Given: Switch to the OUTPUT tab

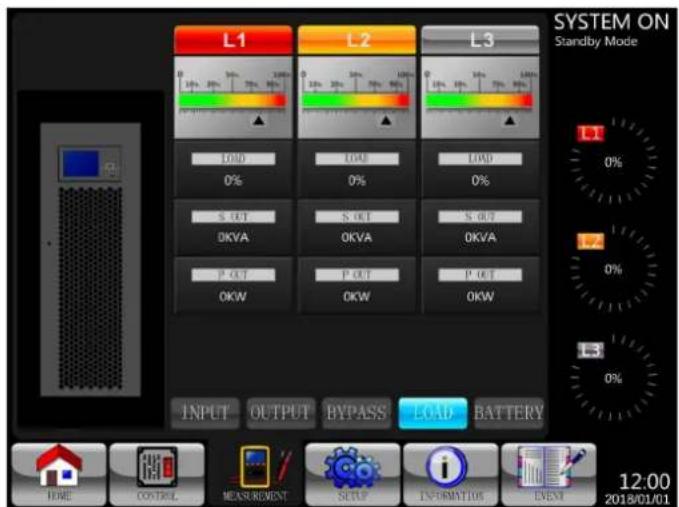Looking at the screenshot, I should click(281, 413).
